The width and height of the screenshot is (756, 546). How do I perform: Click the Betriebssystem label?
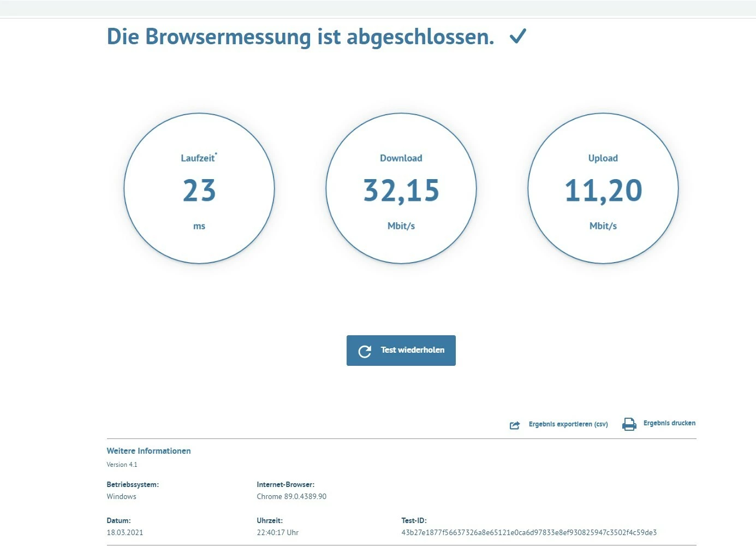point(133,485)
